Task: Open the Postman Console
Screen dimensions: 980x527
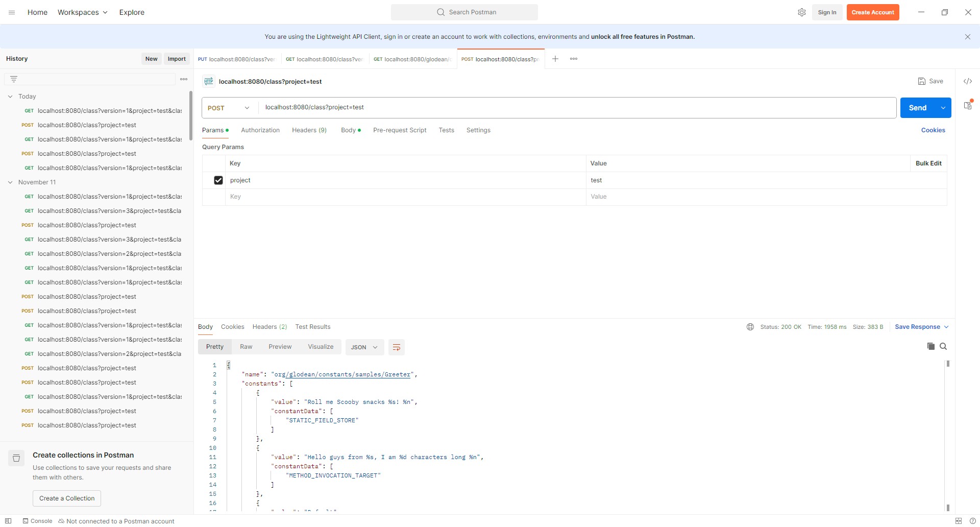Action: (37, 521)
